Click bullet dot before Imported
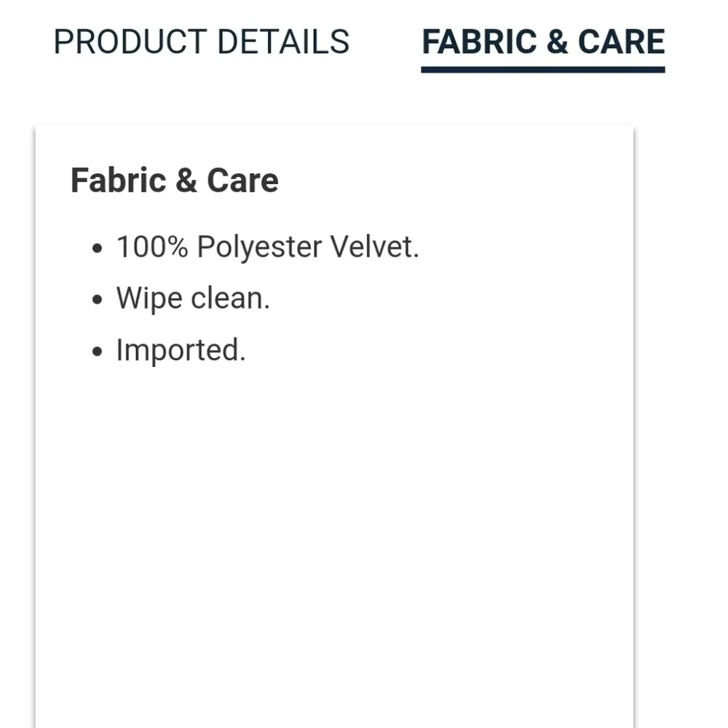Image resolution: width=728 pixels, height=728 pixels. (x=97, y=352)
